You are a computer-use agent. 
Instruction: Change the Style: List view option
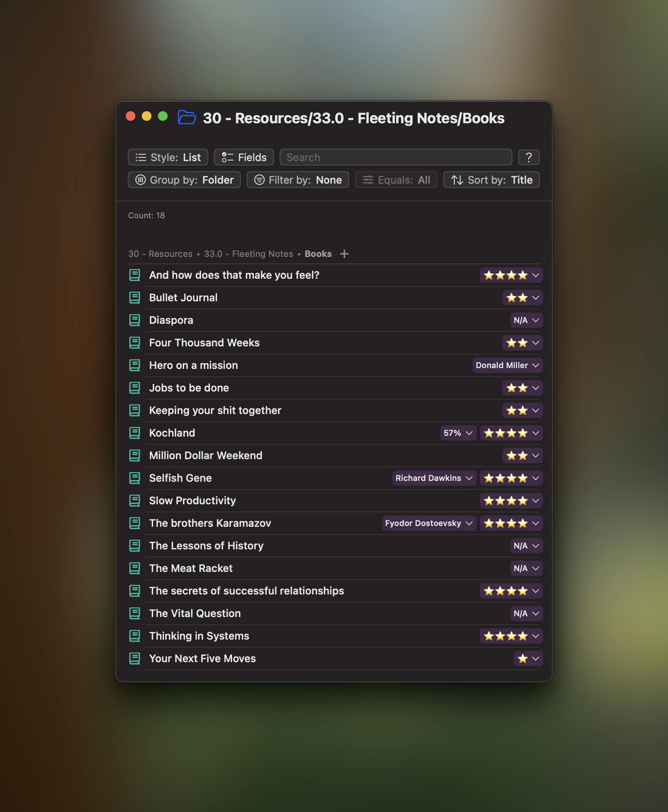tap(168, 157)
